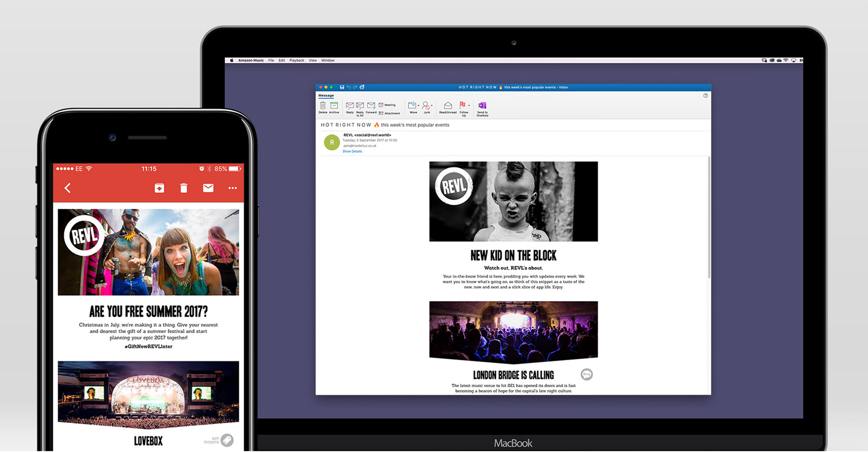Click email vertical scrollbar in Outlook
This screenshot has width=868, height=452.
[709, 217]
